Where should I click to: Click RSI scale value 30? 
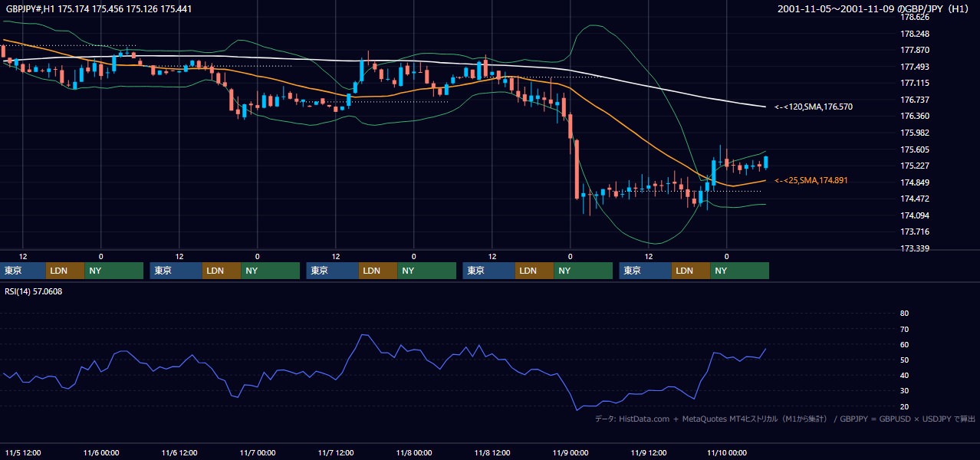904,391
